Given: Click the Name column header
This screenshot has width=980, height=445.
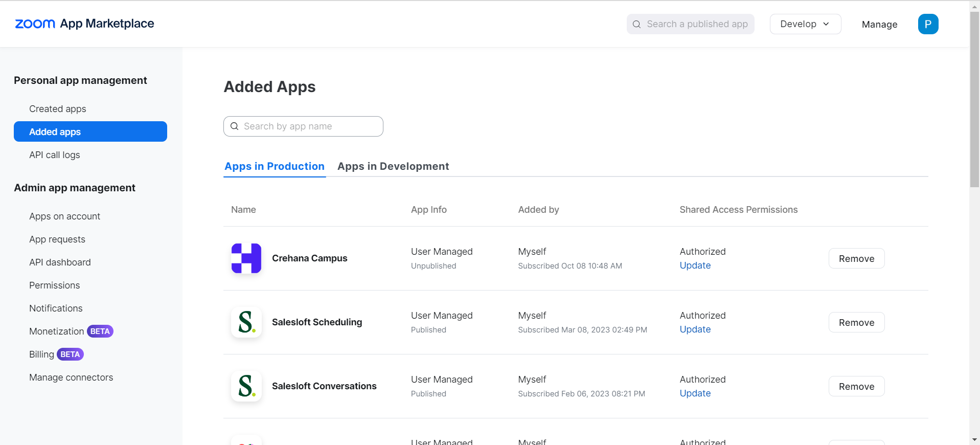Looking at the screenshot, I should point(243,210).
